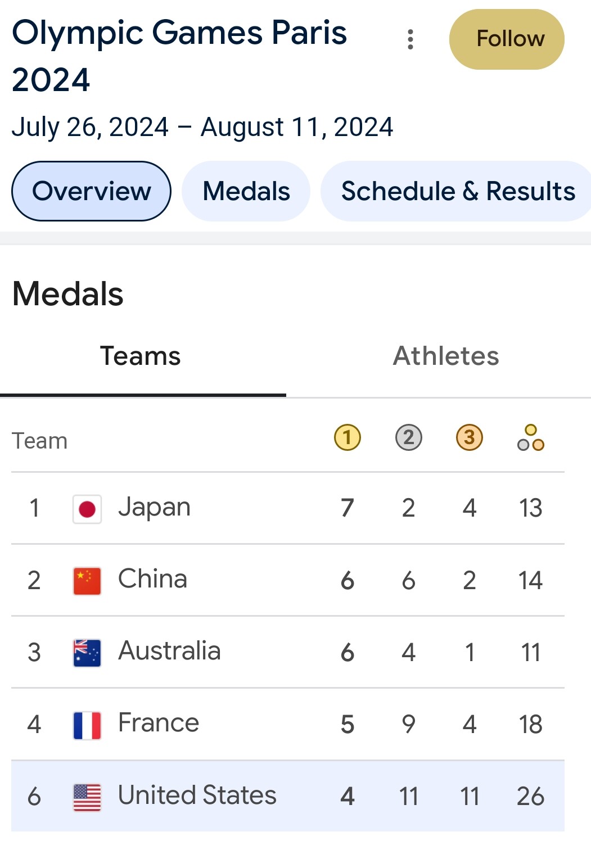Screen dimensions: 591x868
Task: Select the highlighted United States row
Action: click(288, 796)
